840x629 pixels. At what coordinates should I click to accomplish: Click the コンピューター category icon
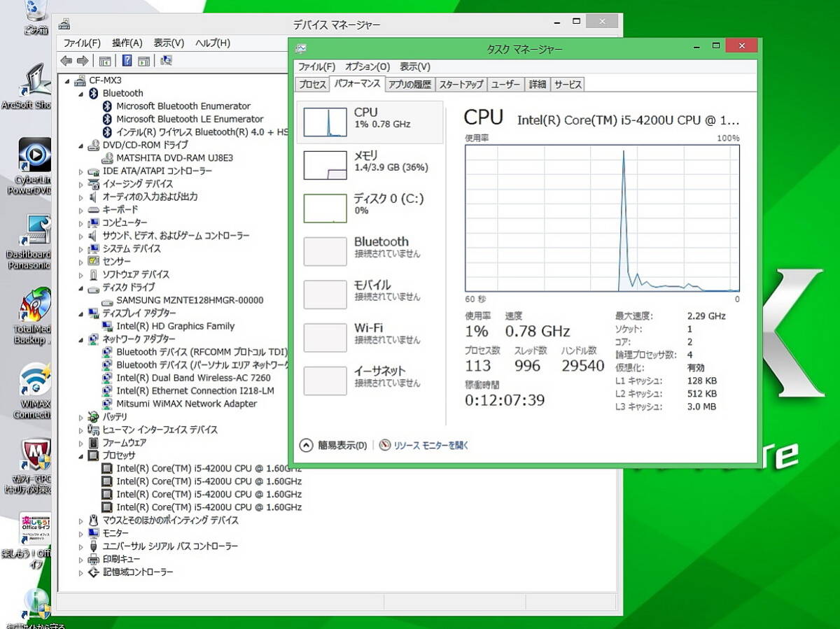coord(94,223)
